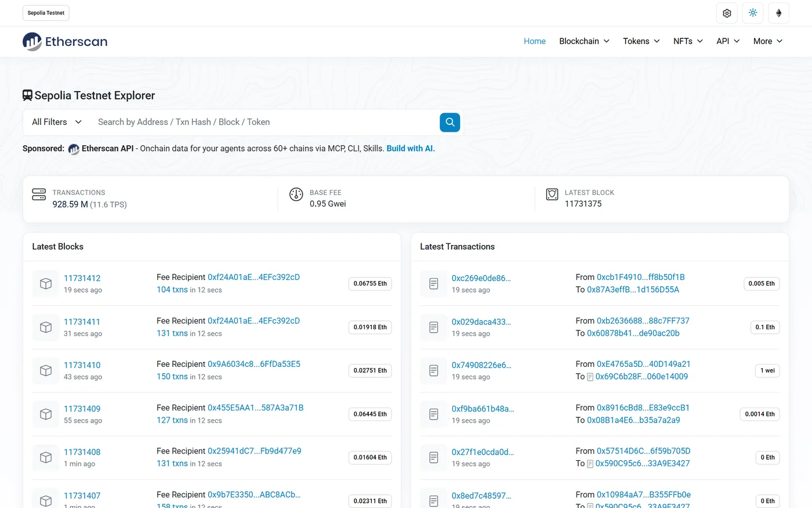The height and width of the screenshot is (508, 812).
Task: Click the cube icon for block 11731410
Action: [46, 370]
